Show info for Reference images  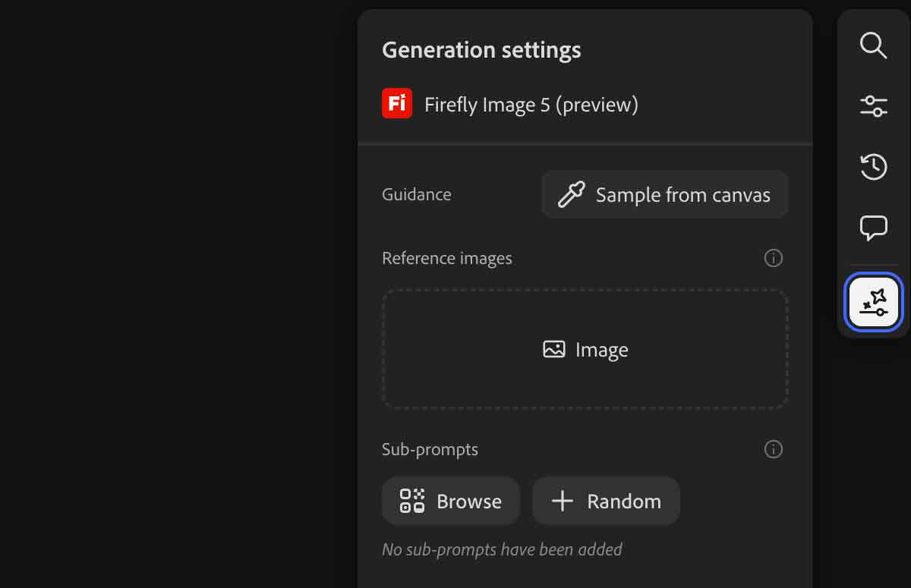[x=773, y=259]
